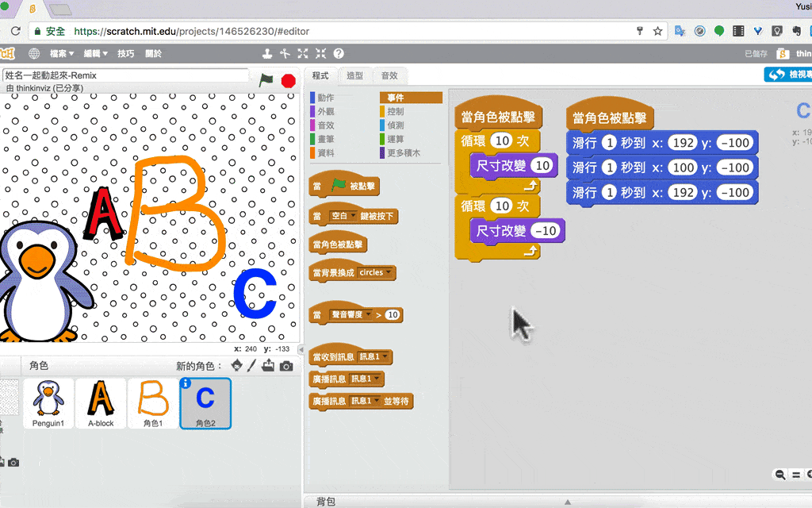Switch to the 程式 scripts tab
The height and width of the screenshot is (508, 812).
pos(320,75)
